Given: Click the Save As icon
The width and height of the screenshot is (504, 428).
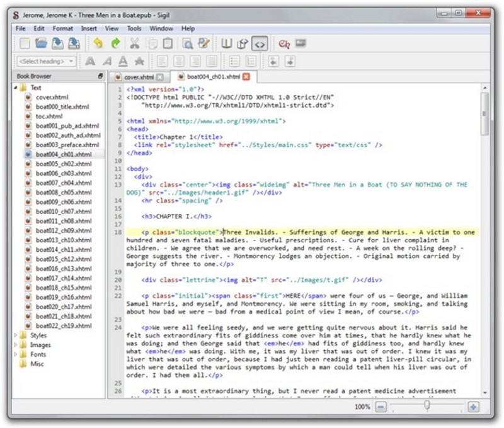Looking at the screenshot, I should pos(74,43).
